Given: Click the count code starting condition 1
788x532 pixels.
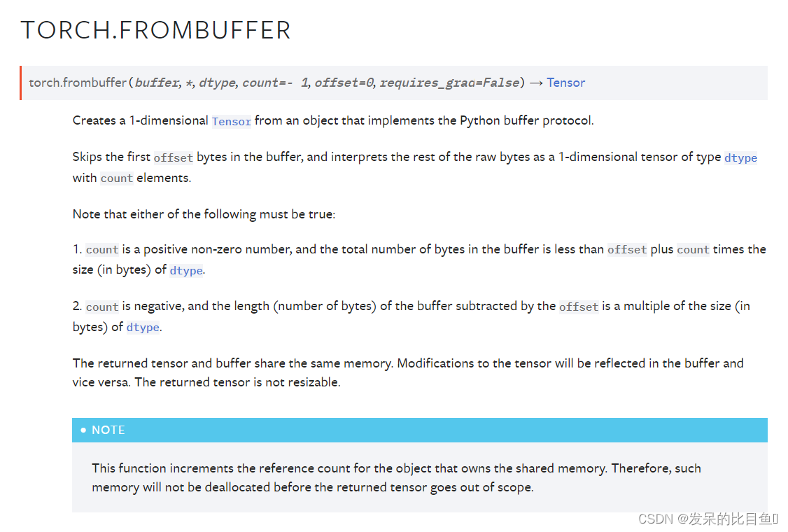Looking at the screenshot, I should point(102,249).
